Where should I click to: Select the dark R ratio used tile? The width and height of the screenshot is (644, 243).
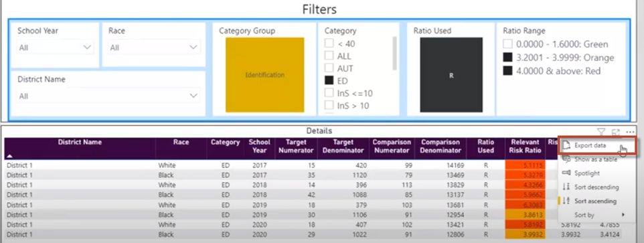451,75
